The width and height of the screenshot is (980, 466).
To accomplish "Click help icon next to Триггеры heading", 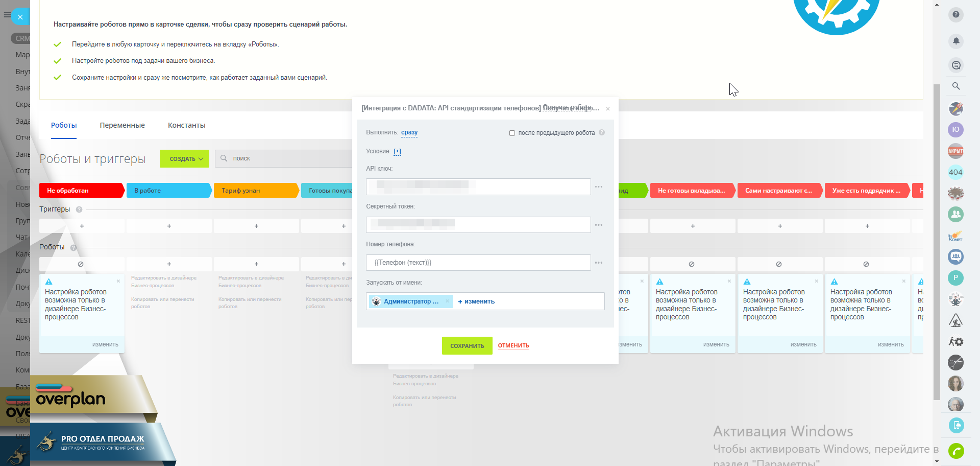I will coord(79,209).
